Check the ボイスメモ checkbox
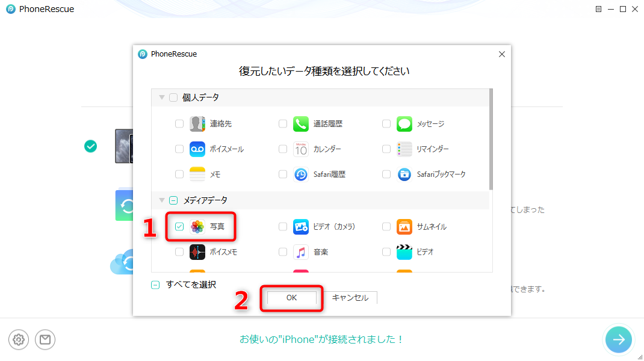This screenshot has width=644, height=361. point(179,251)
